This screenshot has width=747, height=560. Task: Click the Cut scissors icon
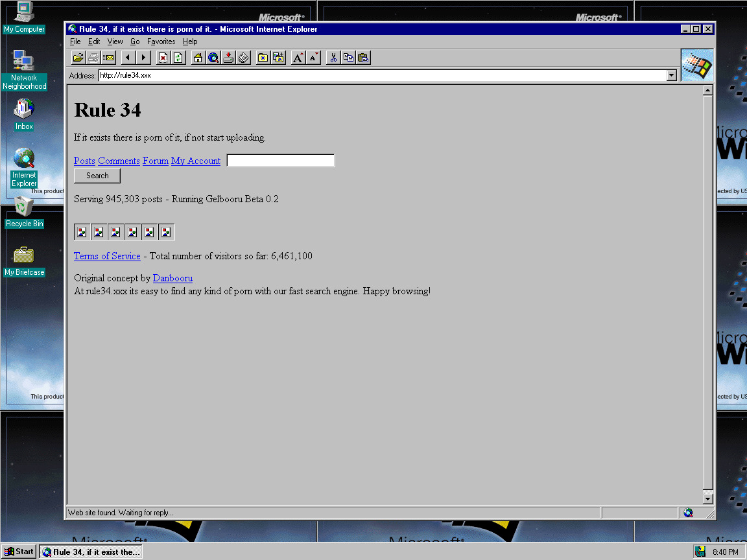[x=333, y=58]
